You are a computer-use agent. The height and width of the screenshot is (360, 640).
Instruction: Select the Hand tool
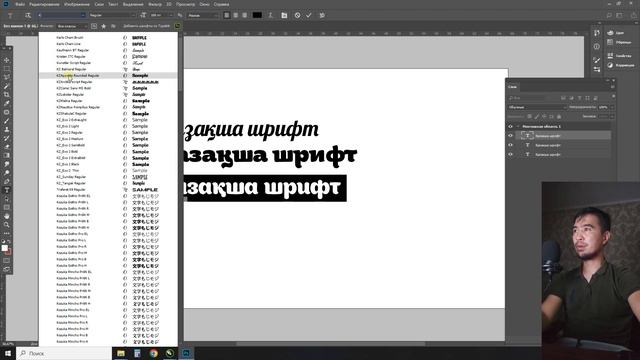(x=7, y=216)
